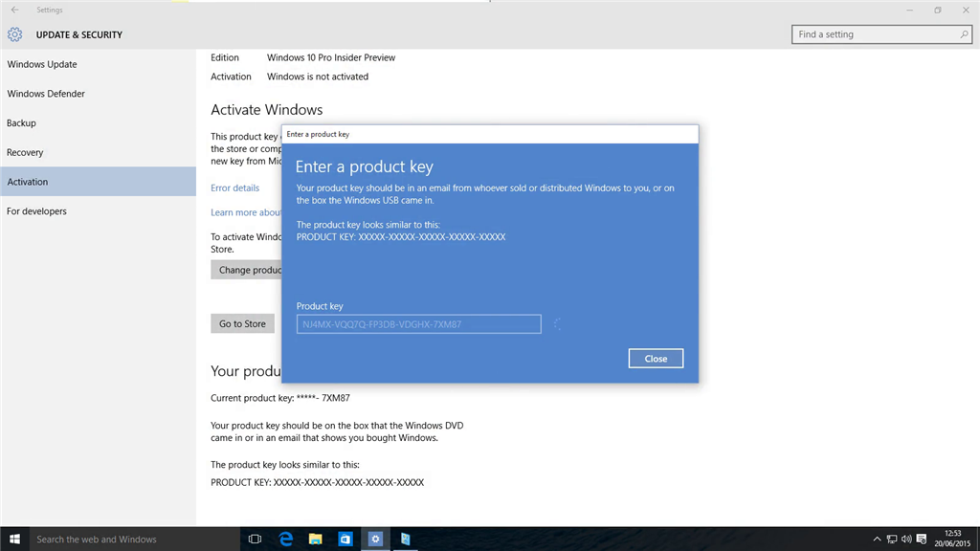Click 'Windows is not activated' status text

point(318,77)
